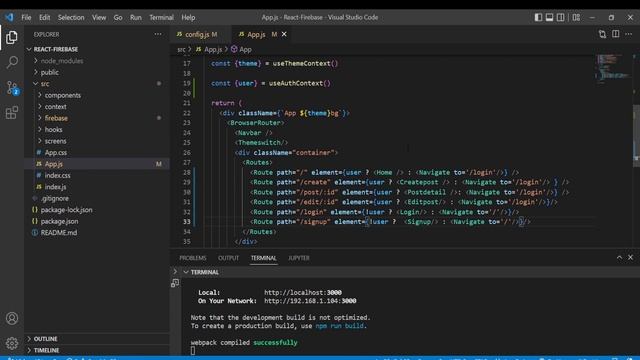Open the Explorer view in activity bar
This screenshot has height=360, width=640.
point(12,37)
